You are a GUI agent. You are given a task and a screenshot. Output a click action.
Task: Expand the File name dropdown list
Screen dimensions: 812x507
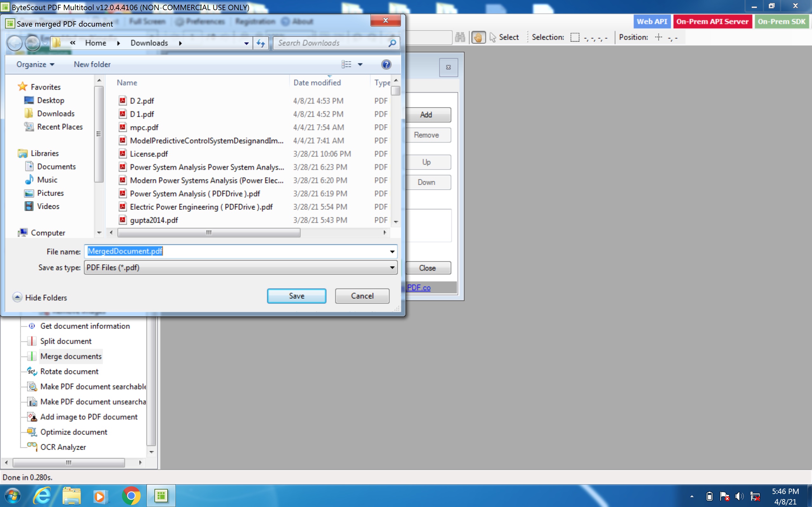point(392,251)
